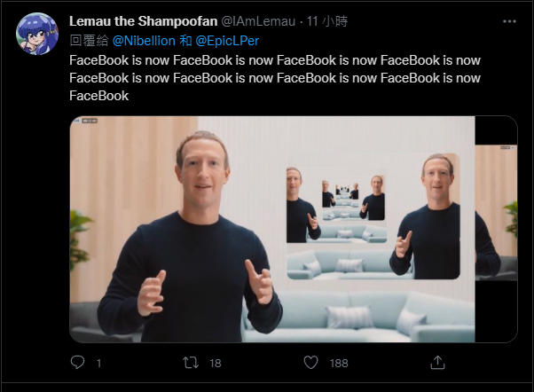The height and width of the screenshot is (392, 534).
Task: Click the retweet count 18
Action: click(214, 363)
